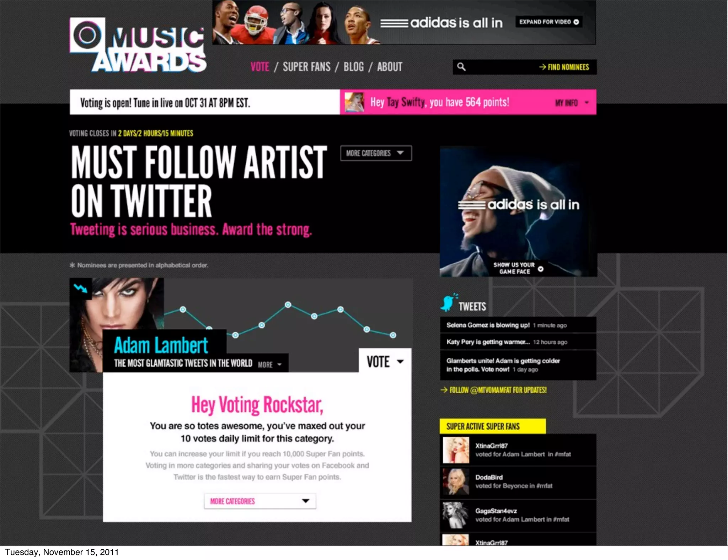The image size is (728, 560).
Task: Click the Music Awards logo
Action: [x=138, y=45]
